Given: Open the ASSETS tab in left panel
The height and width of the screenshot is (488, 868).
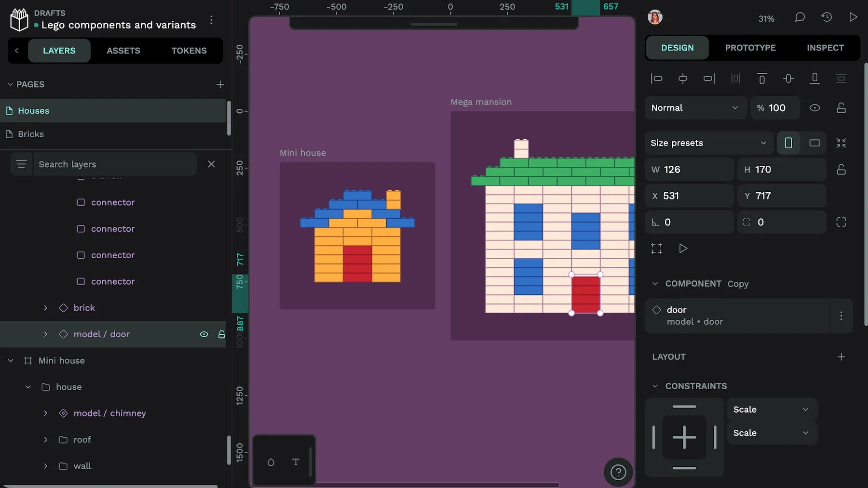Looking at the screenshot, I should (123, 50).
